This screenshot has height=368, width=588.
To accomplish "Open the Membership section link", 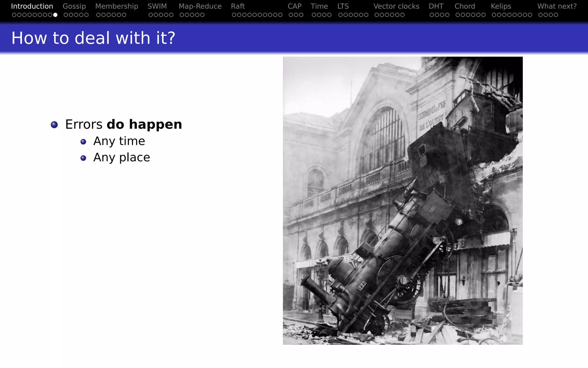I will 117,6.
